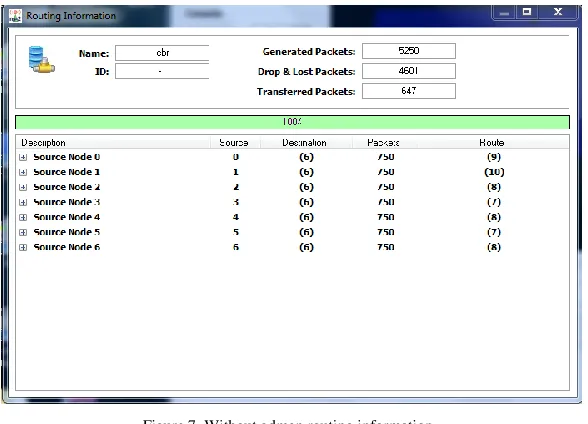This screenshot has width=588, height=424.
Task: Click source value 6 in Source Node 6 row
Action: 236,247
